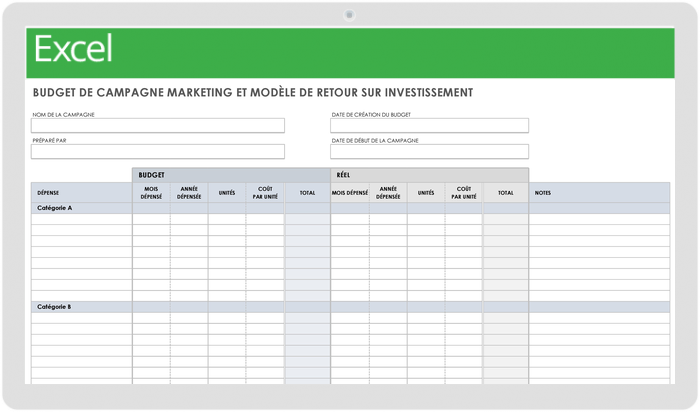Viewport: 700px width, 412px height.
Task: Select the Catégorie A row
Action: [x=350, y=208]
